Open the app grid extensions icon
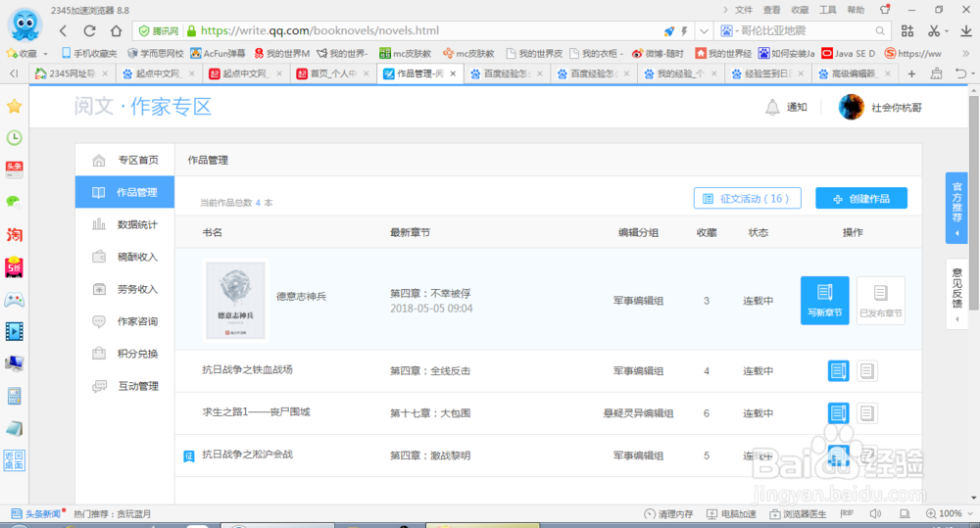This screenshot has width=980, height=528. pyautogui.click(x=907, y=30)
